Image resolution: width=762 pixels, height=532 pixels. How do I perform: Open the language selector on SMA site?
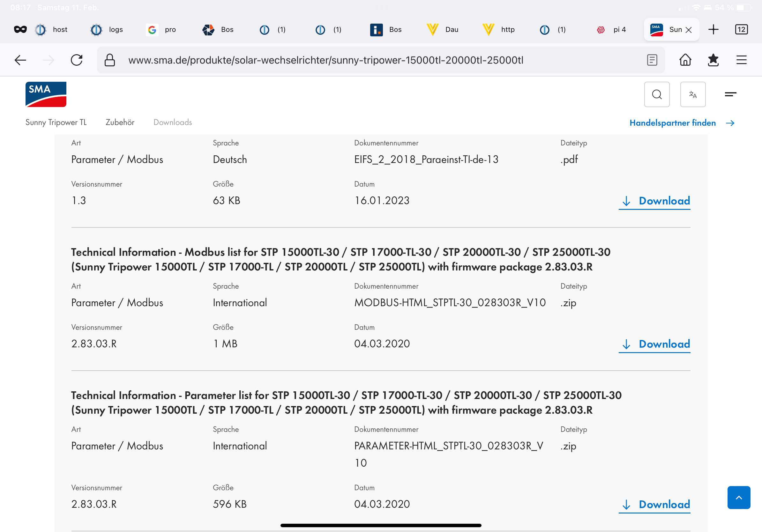[x=693, y=94]
